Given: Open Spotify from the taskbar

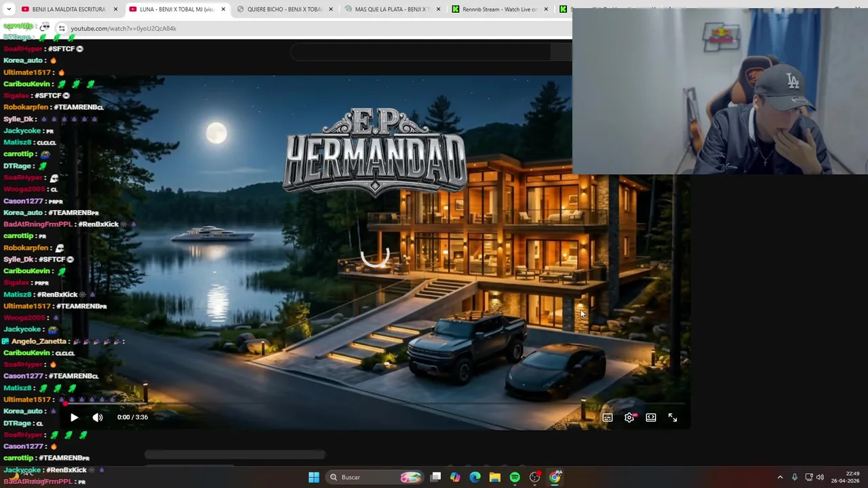Looking at the screenshot, I should [x=515, y=477].
